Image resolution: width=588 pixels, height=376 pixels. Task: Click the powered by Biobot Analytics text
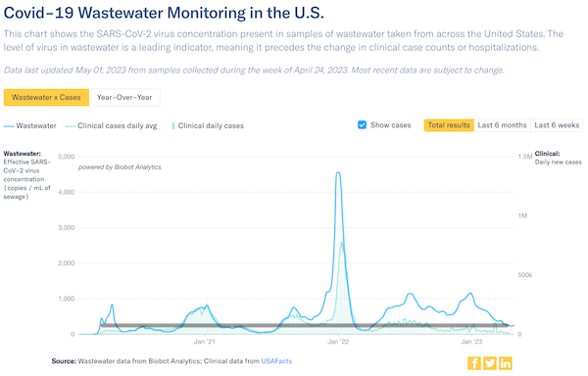tap(120, 167)
